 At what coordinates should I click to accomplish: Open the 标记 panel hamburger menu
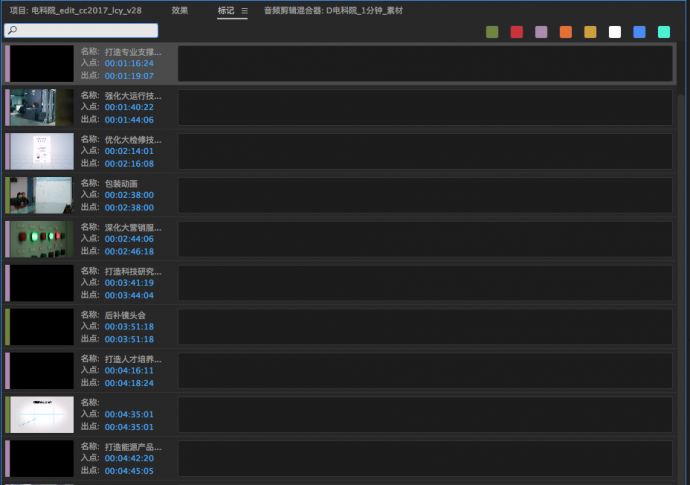click(244, 11)
